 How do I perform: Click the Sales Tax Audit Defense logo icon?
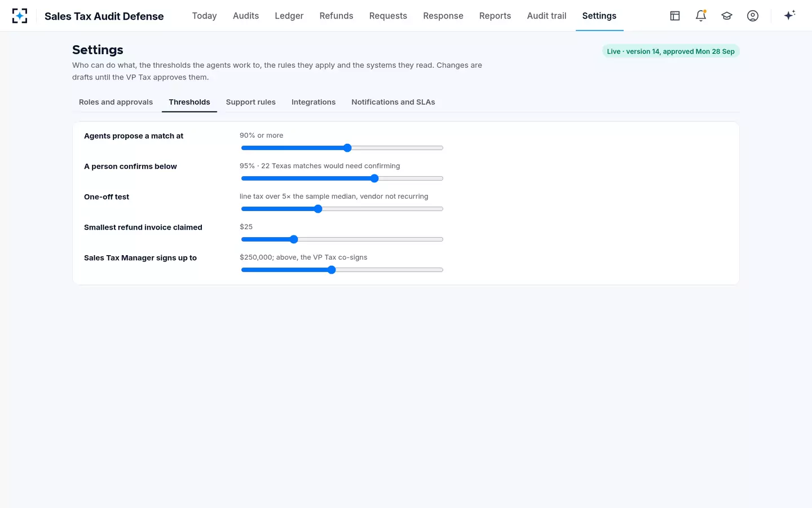(x=20, y=16)
